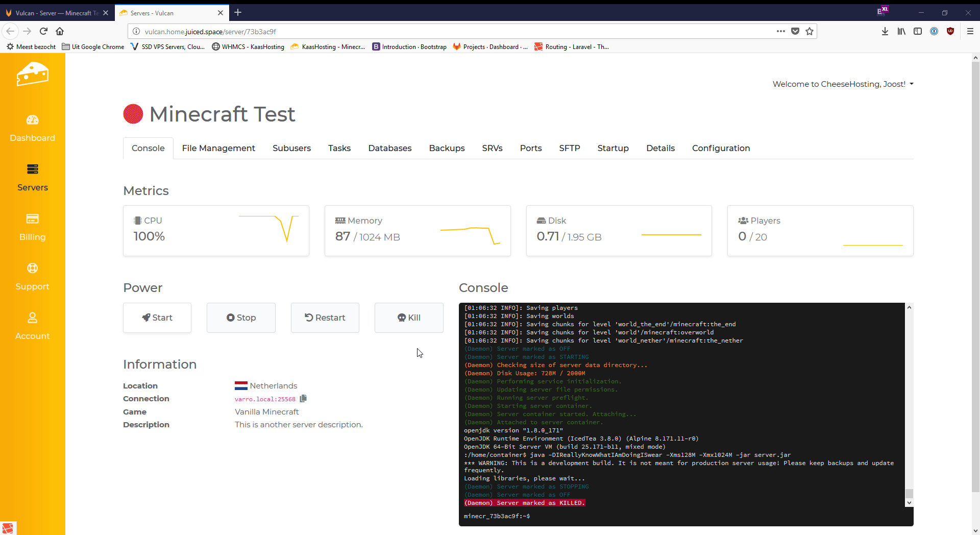
Task: Open page actions three-dot menu
Action: point(780,31)
